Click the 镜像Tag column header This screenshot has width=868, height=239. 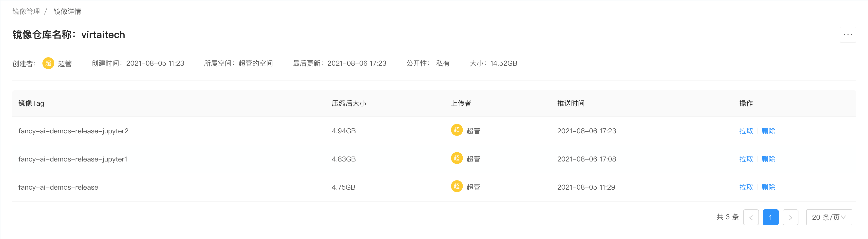31,103
